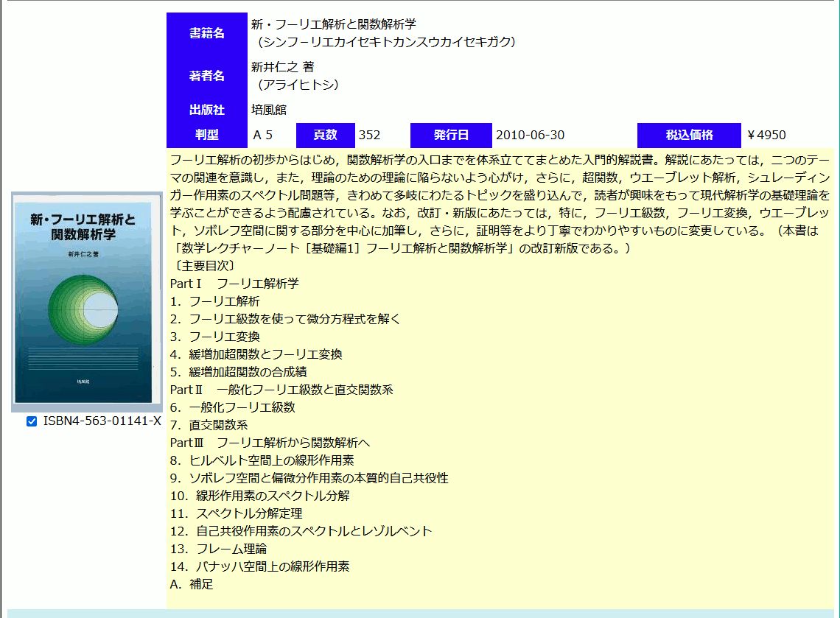Select chapter 8. ヒルベルト空間上の線形作用素
The height and width of the screenshot is (618, 840).
click(262, 460)
